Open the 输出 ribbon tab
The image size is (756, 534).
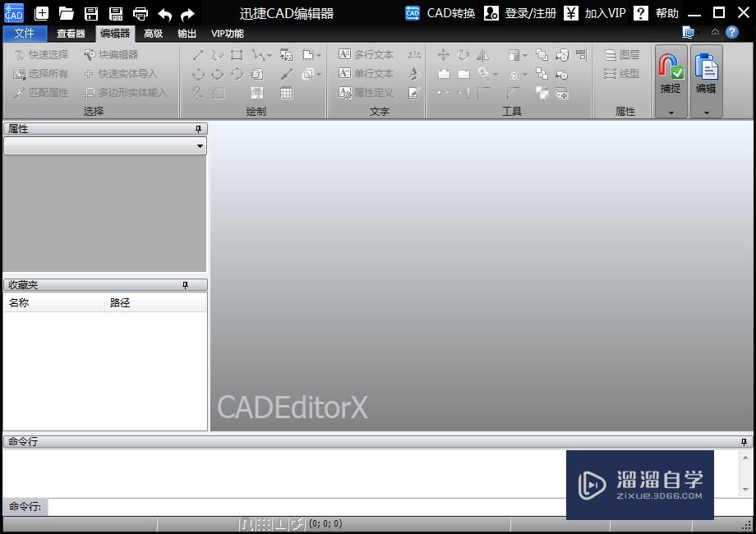click(x=186, y=34)
